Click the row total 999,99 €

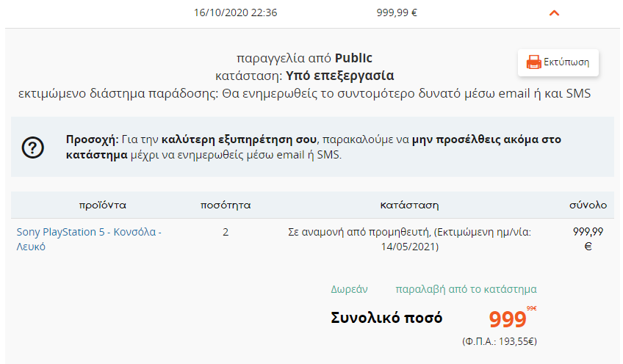(x=588, y=239)
